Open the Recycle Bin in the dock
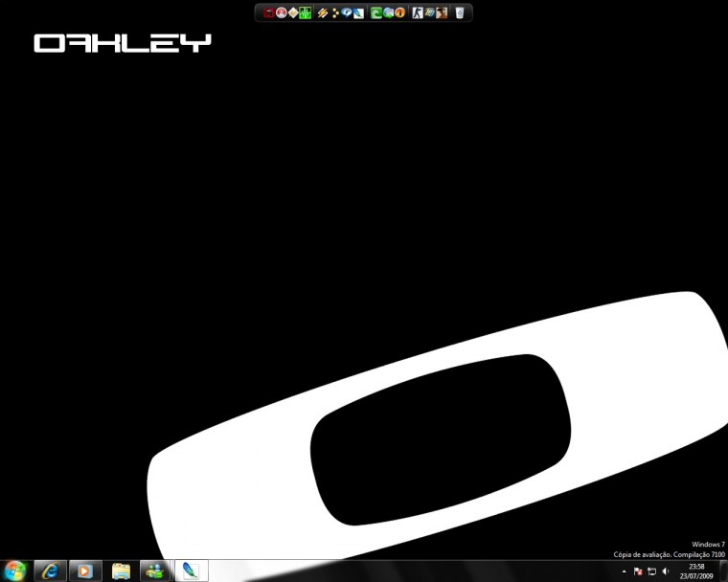The image size is (728, 582). [460, 12]
